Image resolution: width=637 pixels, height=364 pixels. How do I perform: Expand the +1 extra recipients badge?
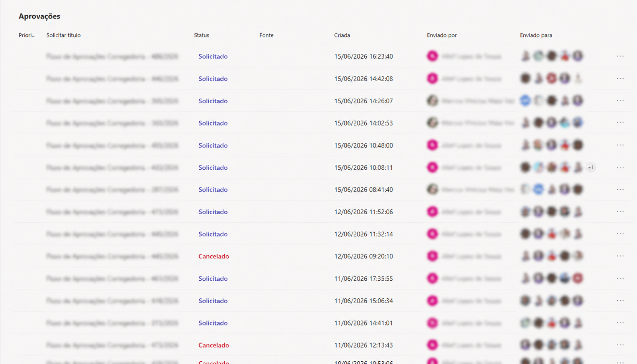pos(591,167)
